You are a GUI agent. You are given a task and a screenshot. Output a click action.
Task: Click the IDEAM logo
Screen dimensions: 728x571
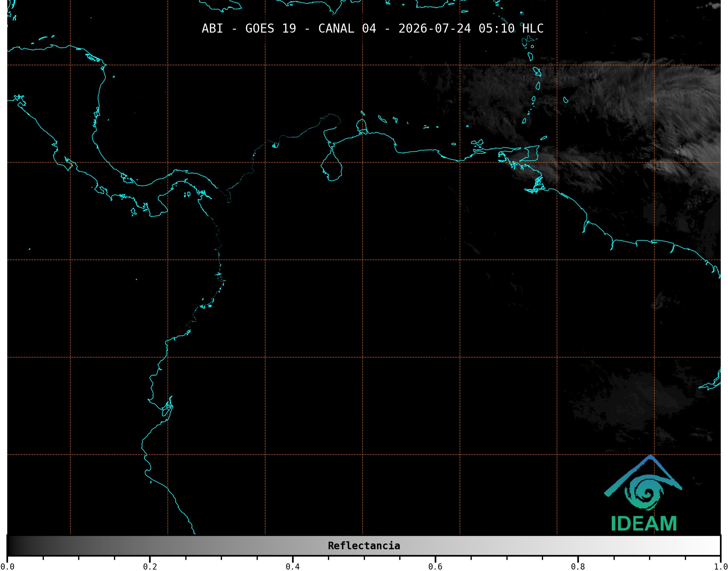pyautogui.click(x=643, y=493)
